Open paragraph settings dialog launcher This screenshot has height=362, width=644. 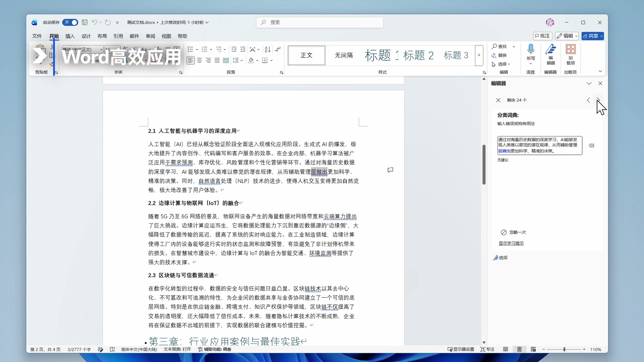coord(281,72)
